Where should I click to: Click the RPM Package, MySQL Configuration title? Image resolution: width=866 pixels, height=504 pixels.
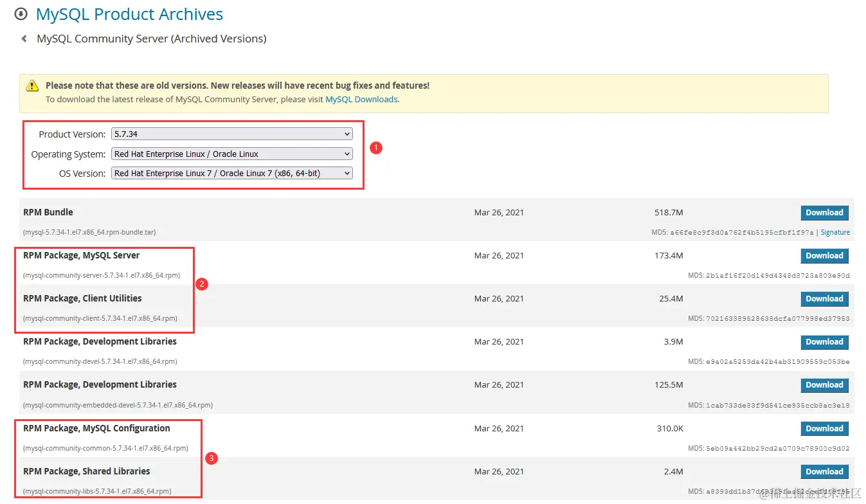point(96,428)
